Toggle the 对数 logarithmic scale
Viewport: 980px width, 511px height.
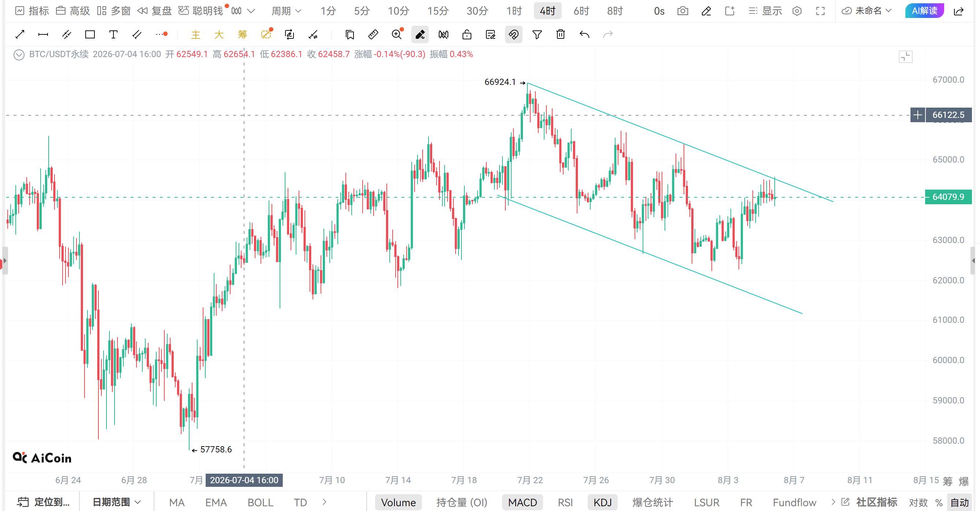click(x=918, y=502)
